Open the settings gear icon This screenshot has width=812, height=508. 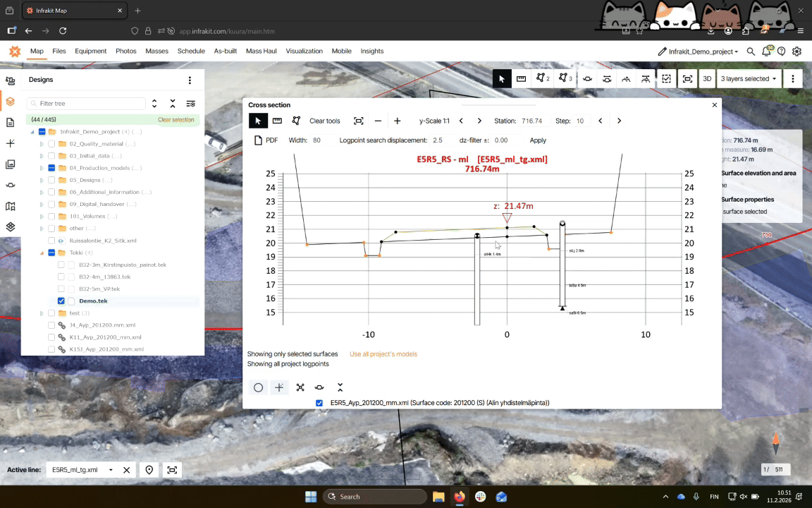(x=797, y=52)
